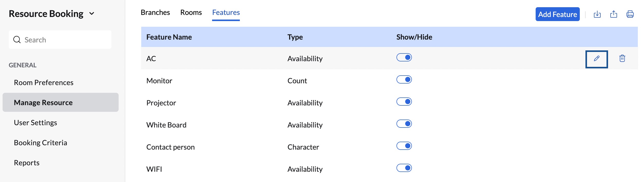Click the import icon in the top toolbar
Image resolution: width=644 pixels, height=182 pixels.
click(x=597, y=14)
